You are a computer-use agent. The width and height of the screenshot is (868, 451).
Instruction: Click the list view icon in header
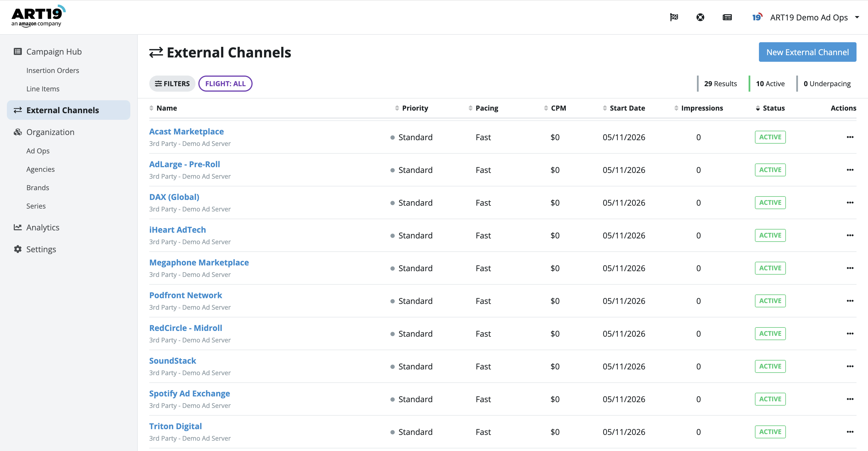coord(727,17)
